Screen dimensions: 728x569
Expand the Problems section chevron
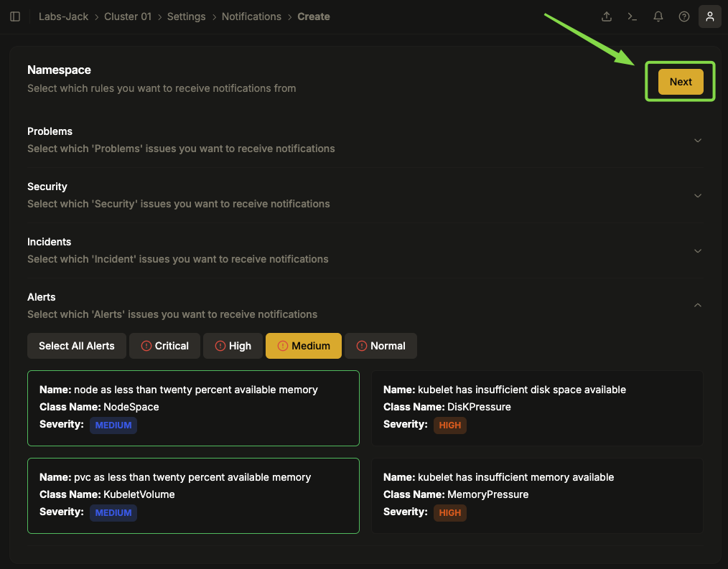pos(697,140)
